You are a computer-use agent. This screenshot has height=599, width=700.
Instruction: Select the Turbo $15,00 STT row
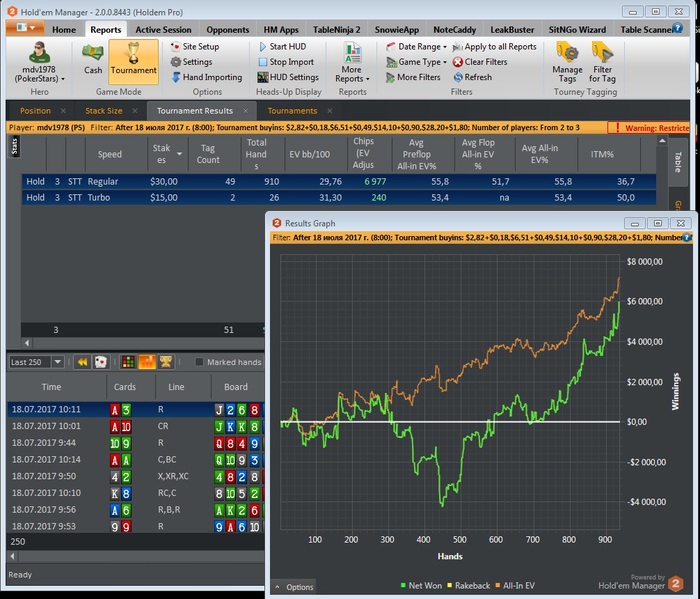tap(339, 198)
